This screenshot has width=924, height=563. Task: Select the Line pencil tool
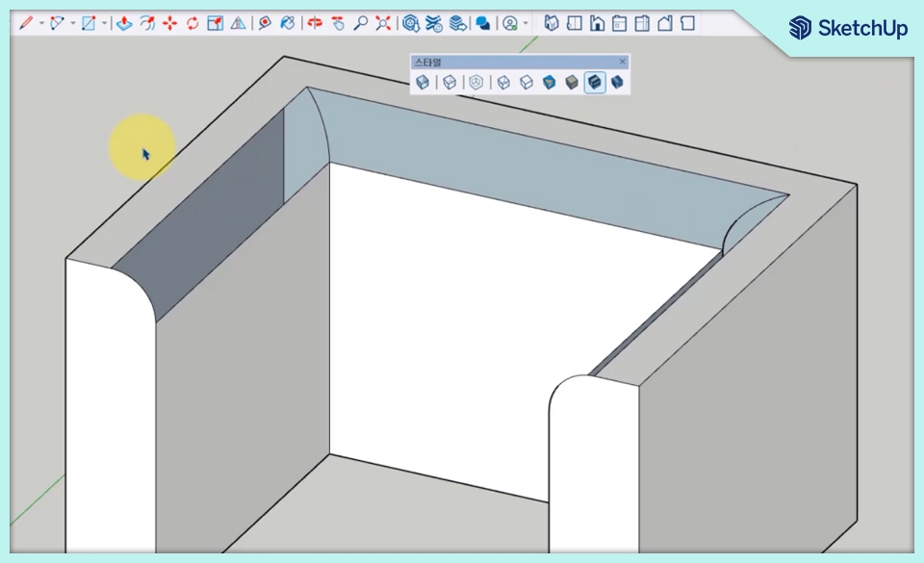click(26, 23)
